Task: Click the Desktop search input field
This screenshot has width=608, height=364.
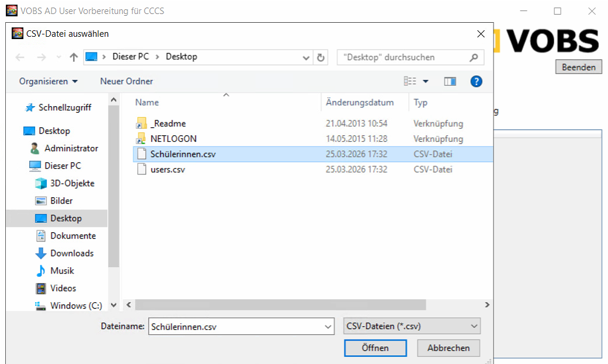Action: pyautogui.click(x=404, y=57)
